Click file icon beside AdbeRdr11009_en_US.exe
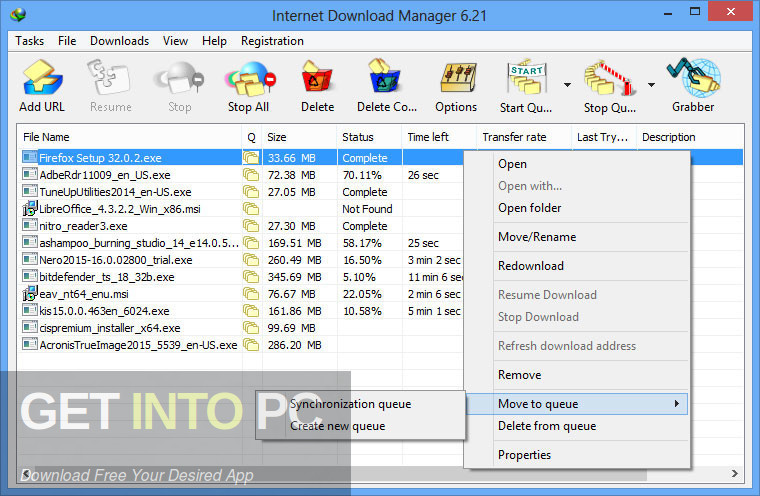The width and height of the screenshot is (760, 496). (30, 174)
